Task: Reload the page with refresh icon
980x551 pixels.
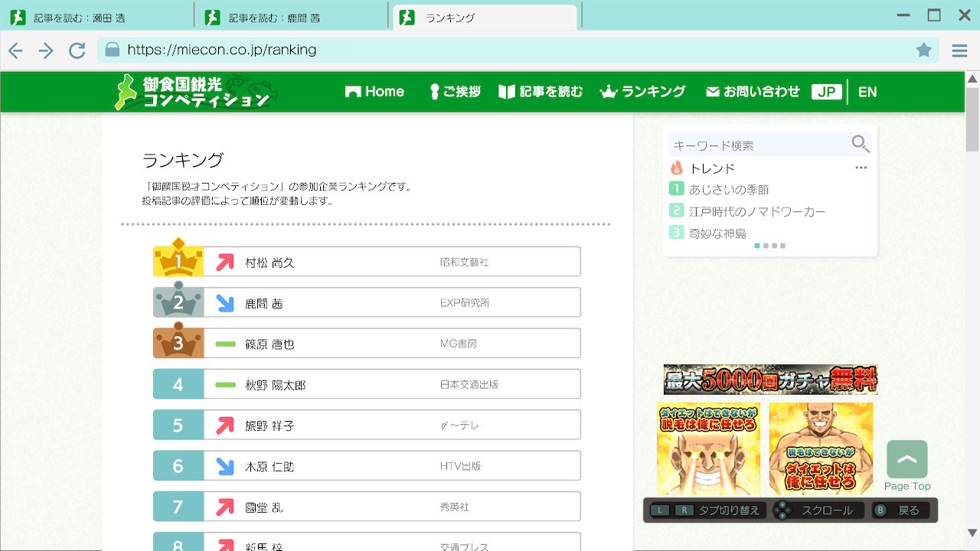Action: click(x=77, y=51)
